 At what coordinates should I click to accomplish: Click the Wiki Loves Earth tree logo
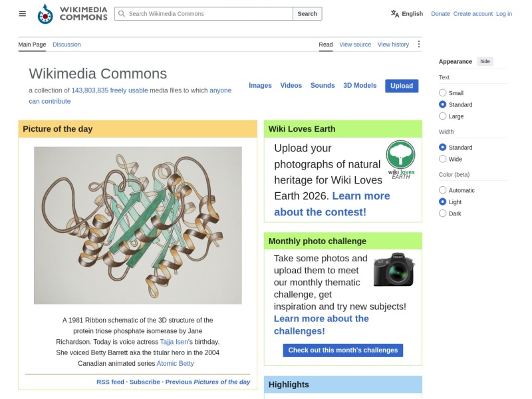coord(401,160)
